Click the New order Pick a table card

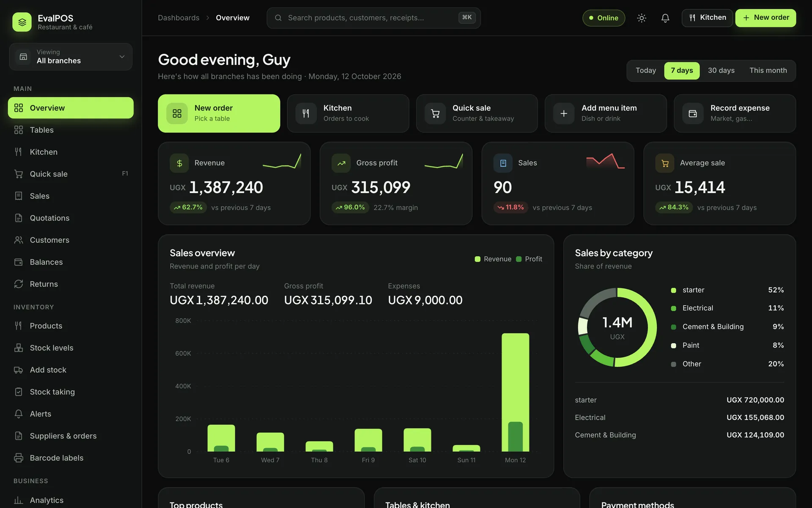pos(219,113)
